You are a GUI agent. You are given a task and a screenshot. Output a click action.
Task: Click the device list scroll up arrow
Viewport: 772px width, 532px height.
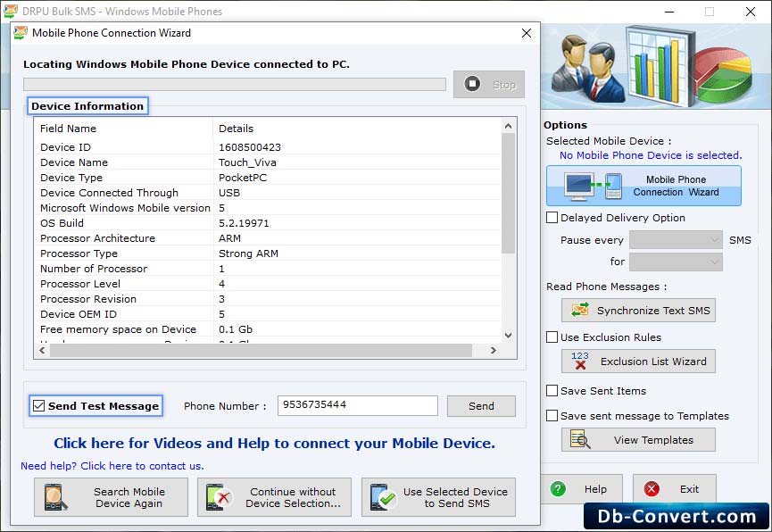pyautogui.click(x=508, y=126)
